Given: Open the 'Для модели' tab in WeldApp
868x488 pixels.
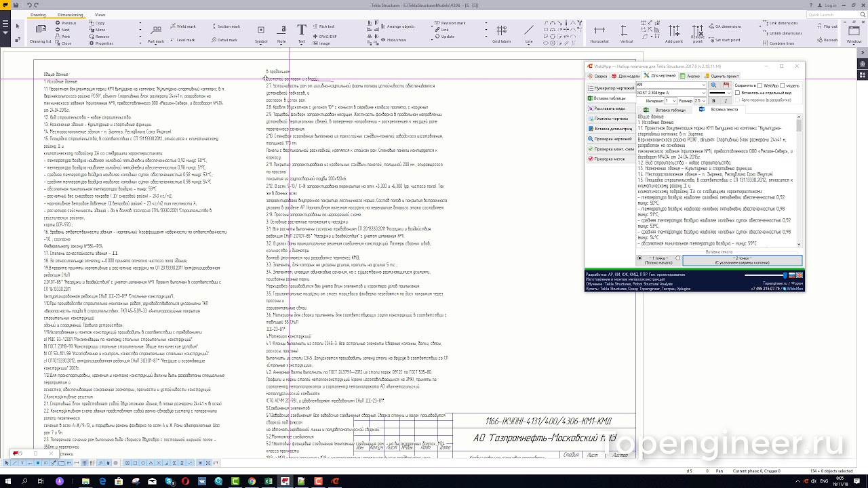Looking at the screenshot, I should 625,76.
